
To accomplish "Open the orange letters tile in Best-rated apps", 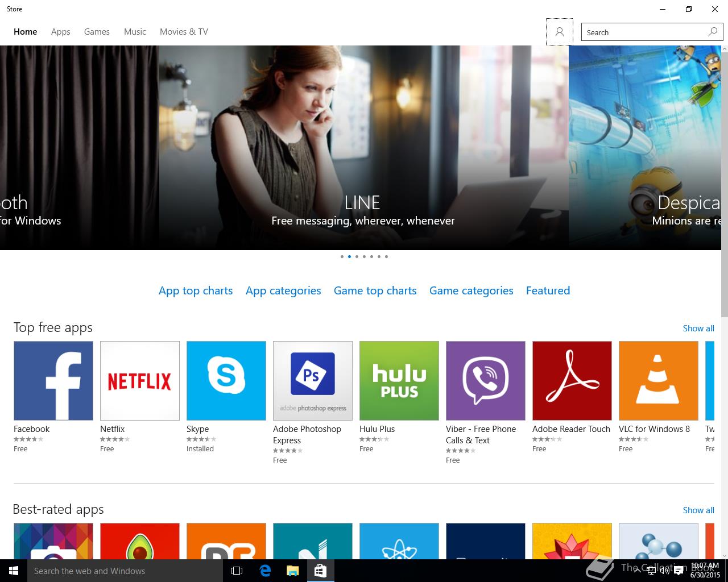I will tap(226, 541).
